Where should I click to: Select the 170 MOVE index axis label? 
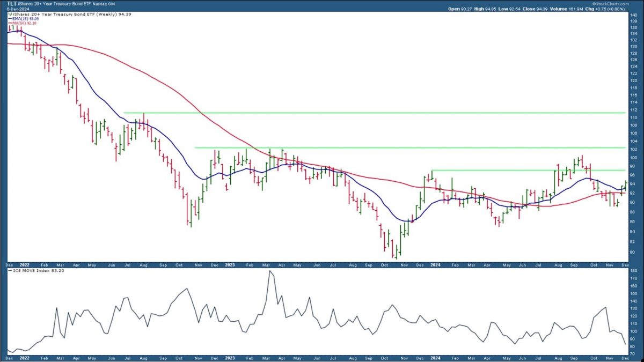(633, 278)
